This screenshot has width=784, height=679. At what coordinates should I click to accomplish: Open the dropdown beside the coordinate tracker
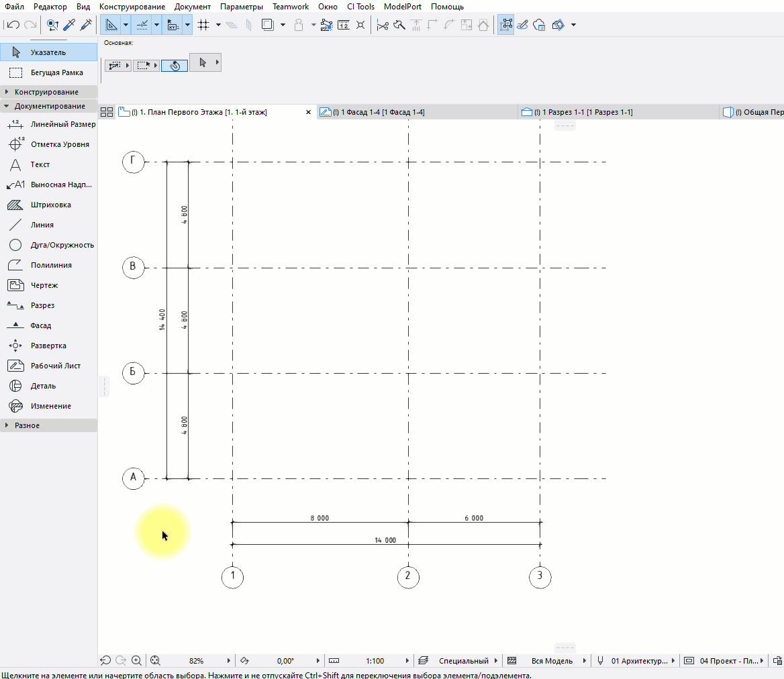tap(187, 24)
